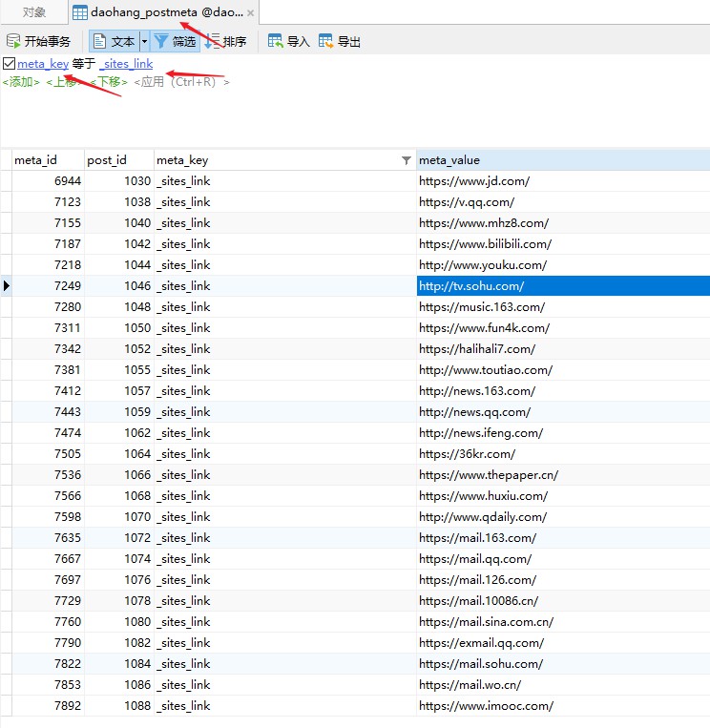Select the cell https://mail.163.com/

point(563,537)
